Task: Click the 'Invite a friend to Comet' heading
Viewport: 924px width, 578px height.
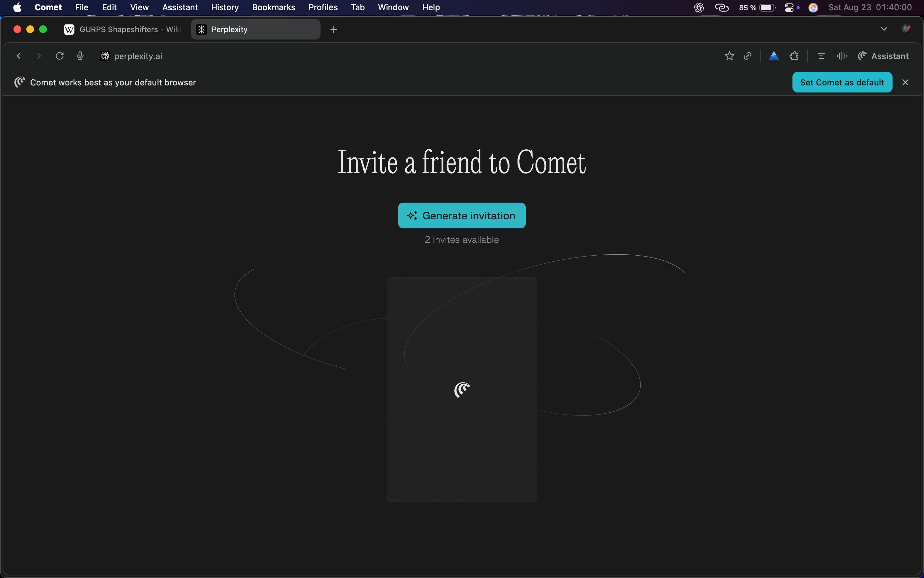Action: pyautogui.click(x=462, y=162)
